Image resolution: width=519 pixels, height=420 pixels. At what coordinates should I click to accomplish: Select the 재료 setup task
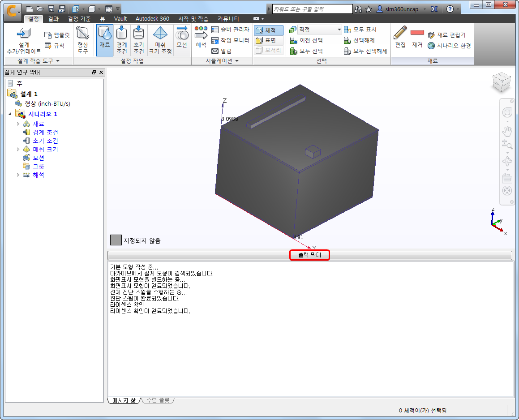(105, 40)
